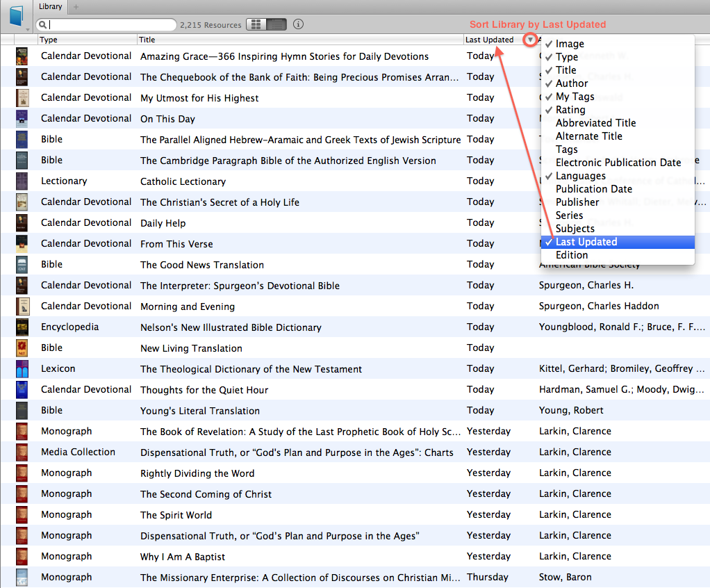Select From This Verse title row

tap(176, 244)
